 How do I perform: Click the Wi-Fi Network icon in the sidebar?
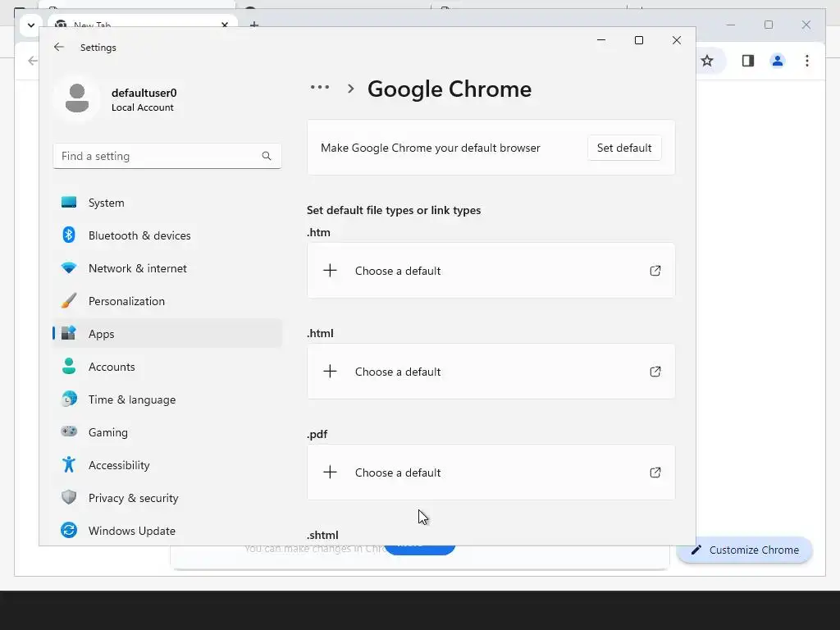(69, 267)
